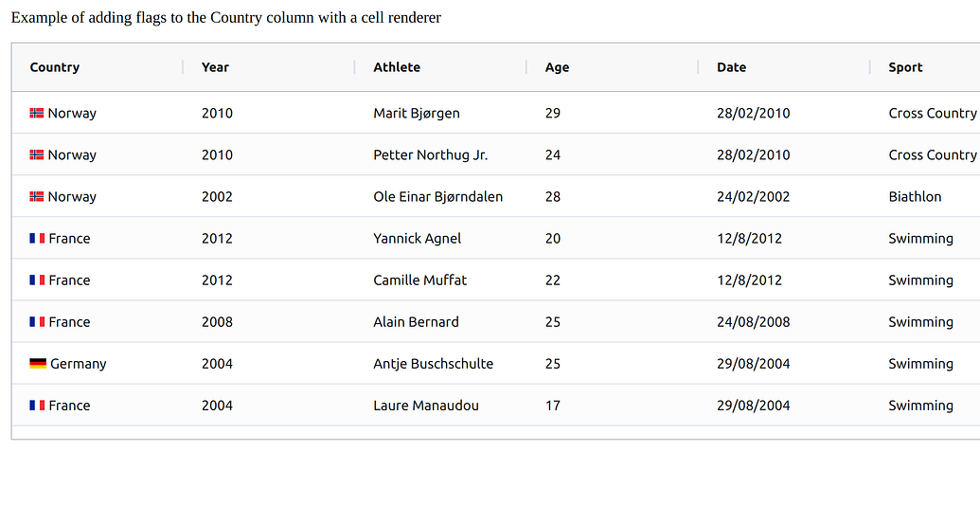980x524 pixels.
Task: Sort by the Year column header
Action: pos(215,67)
